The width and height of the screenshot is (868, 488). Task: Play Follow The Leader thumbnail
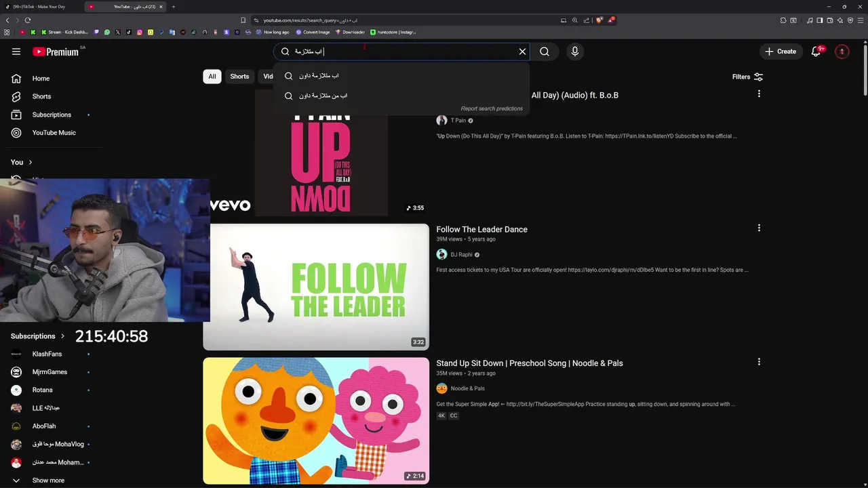pyautogui.click(x=316, y=287)
